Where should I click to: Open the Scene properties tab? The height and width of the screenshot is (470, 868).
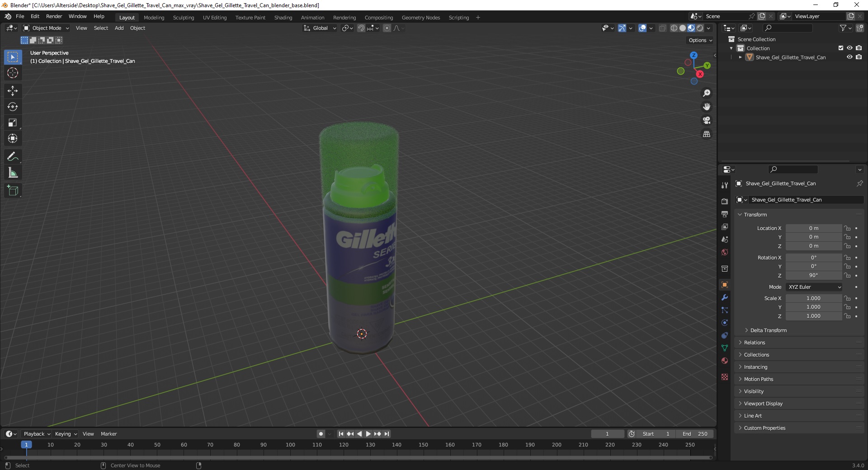[x=725, y=239]
